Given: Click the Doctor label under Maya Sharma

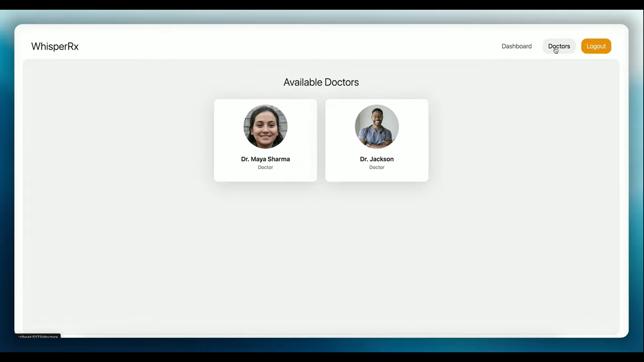Looking at the screenshot, I should pos(265,167).
